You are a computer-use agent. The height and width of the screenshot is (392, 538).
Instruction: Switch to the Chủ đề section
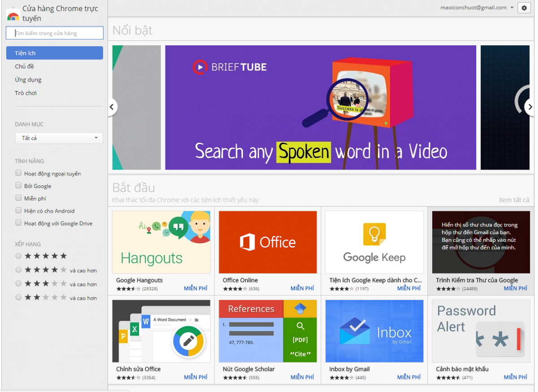pos(24,66)
